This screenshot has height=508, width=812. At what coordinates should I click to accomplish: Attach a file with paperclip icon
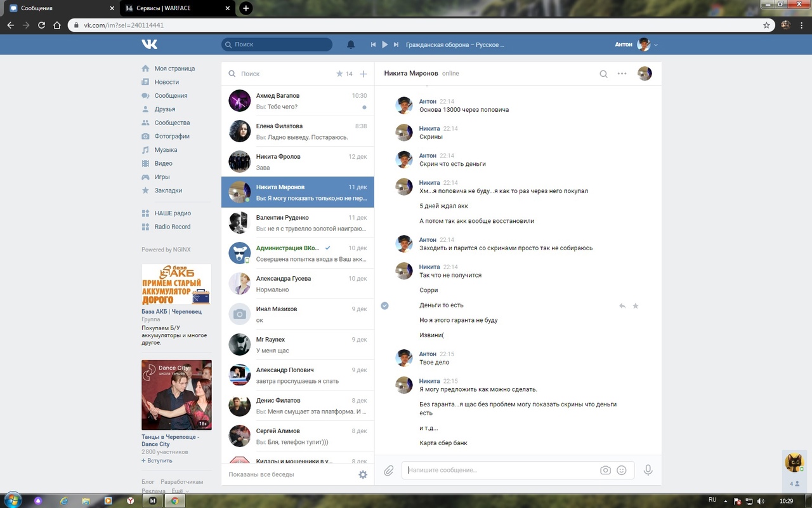click(388, 471)
